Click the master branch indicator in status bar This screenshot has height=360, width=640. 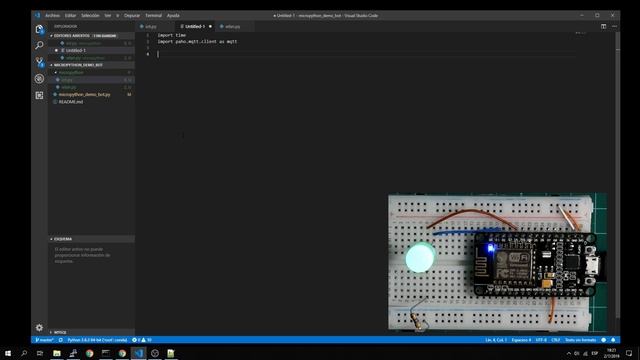[x=44, y=340]
